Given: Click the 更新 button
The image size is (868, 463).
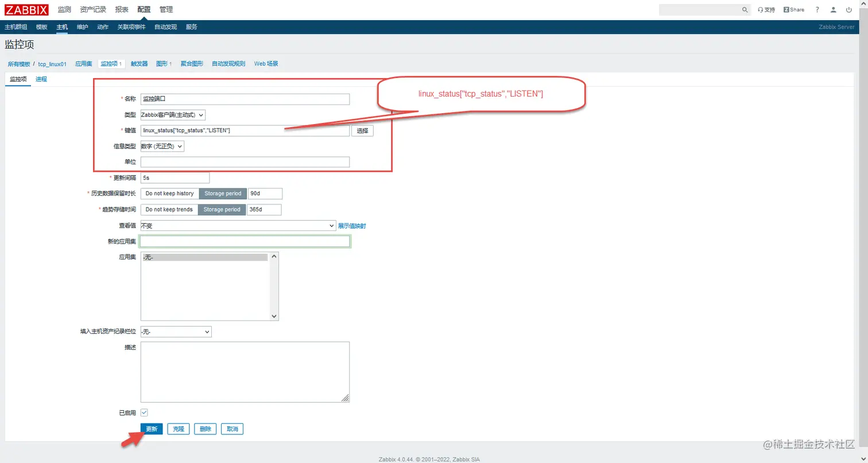Looking at the screenshot, I should point(152,429).
